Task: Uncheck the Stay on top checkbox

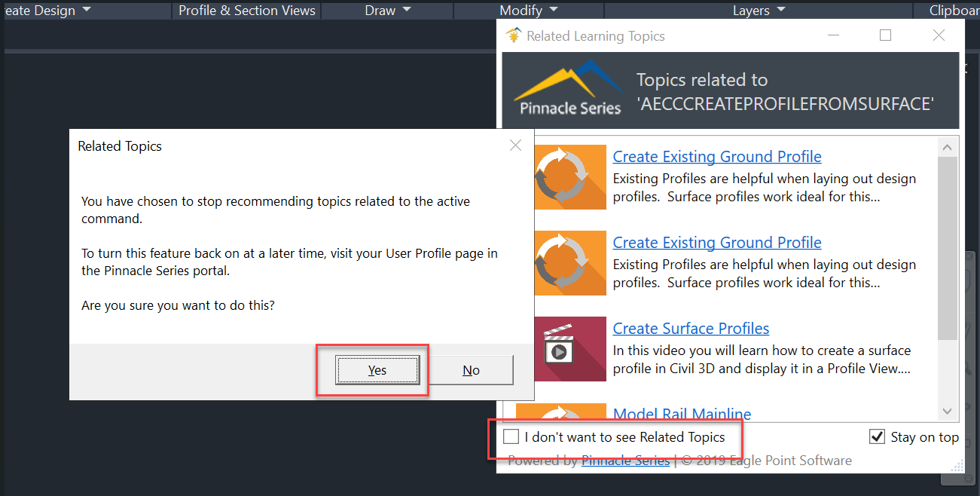Action: 877,436
